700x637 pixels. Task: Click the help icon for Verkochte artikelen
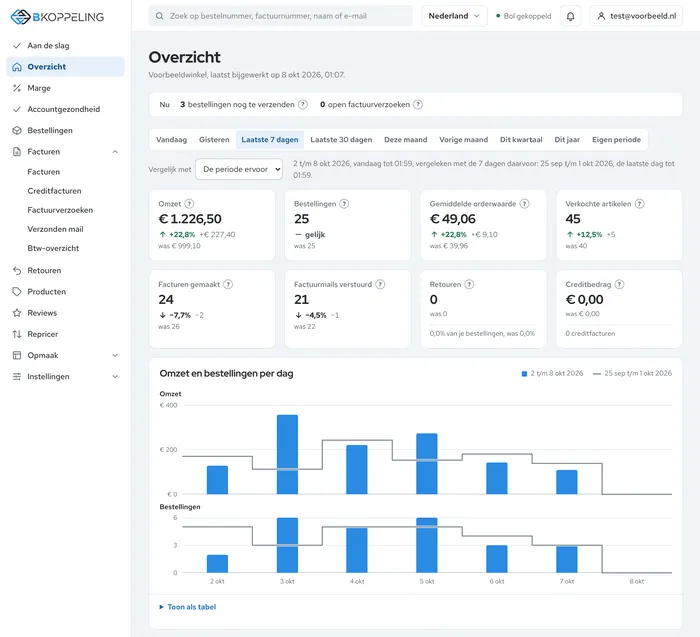click(x=640, y=204)
